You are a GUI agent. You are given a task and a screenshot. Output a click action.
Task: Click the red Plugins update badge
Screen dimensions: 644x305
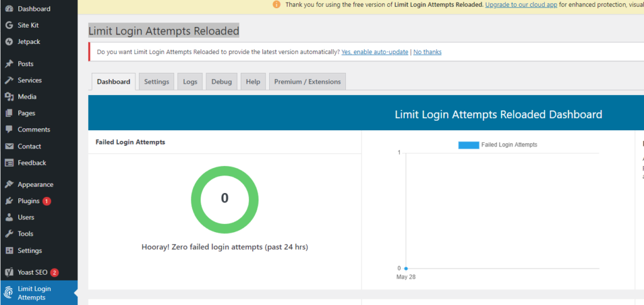tap(47, 201)
